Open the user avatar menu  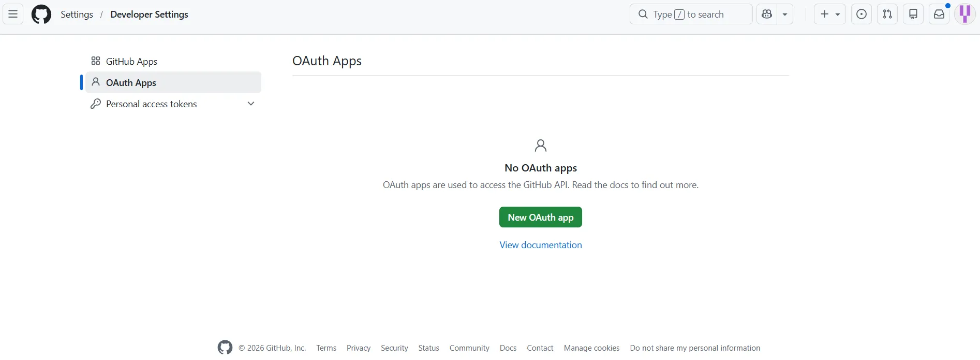pyautogui.click(x=965, y=14)
